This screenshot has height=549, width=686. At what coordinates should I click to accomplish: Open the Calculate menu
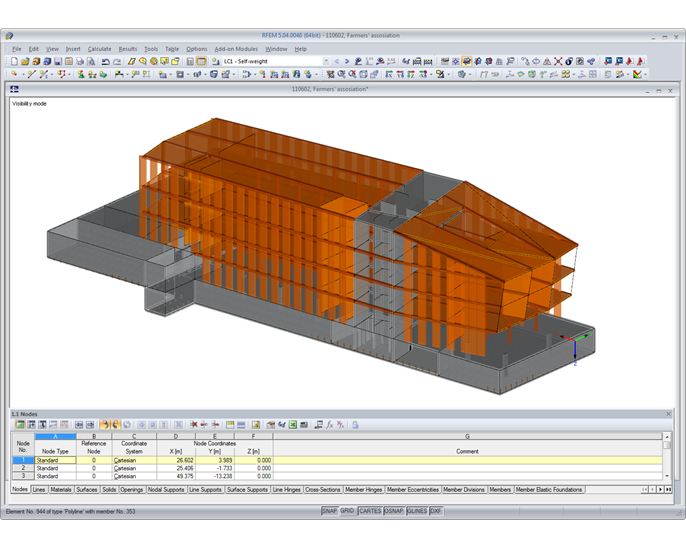[x=99, y=49]
